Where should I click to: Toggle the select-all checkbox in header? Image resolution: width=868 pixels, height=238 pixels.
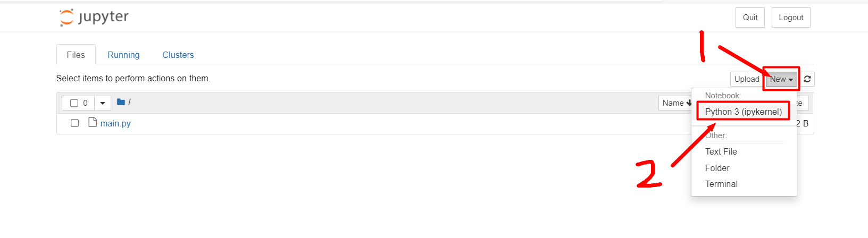(74, 103)
